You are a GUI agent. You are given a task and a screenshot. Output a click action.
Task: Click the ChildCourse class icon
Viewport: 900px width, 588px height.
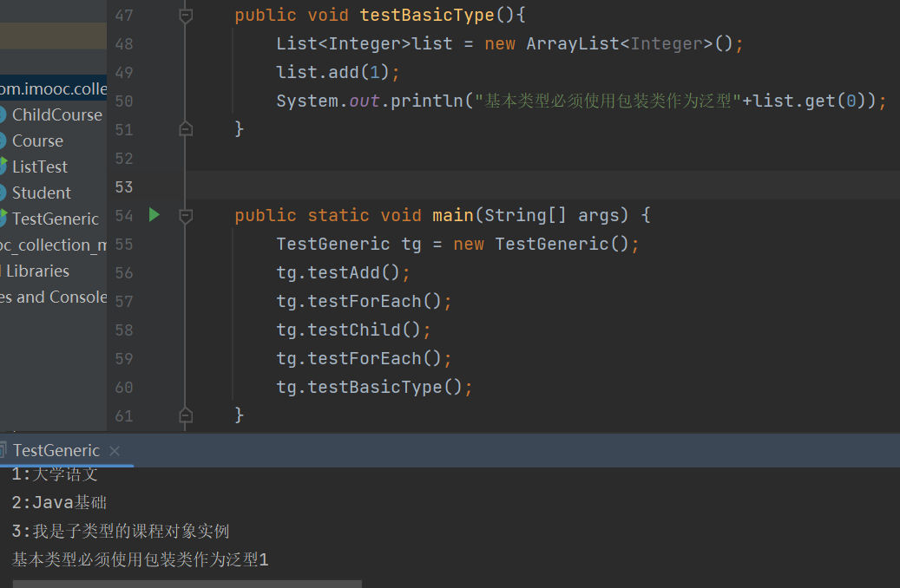coord(3,114)
